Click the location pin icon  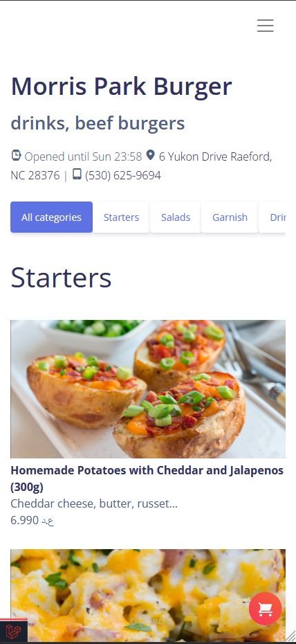[x=151, y=155]
